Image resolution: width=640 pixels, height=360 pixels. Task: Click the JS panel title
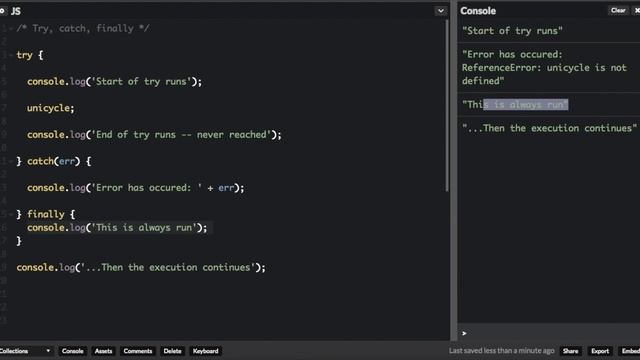16,11
